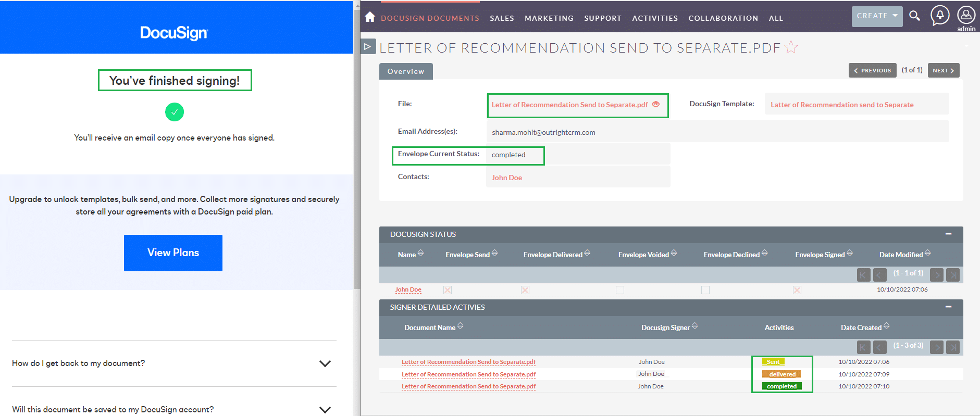The width and height of the screenshot is (980, 416).
Task: Open the search magnifier icon
Action: (914, 16)
